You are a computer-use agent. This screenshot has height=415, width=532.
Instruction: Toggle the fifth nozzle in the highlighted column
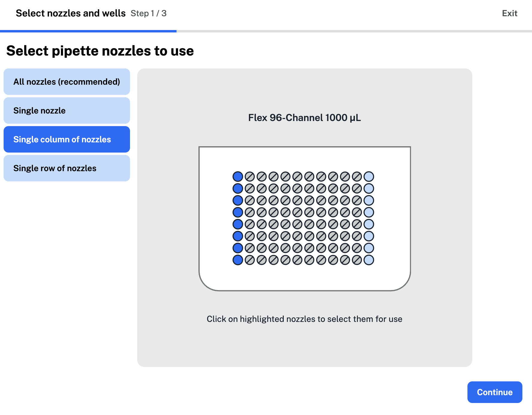(x=238, y=224)
